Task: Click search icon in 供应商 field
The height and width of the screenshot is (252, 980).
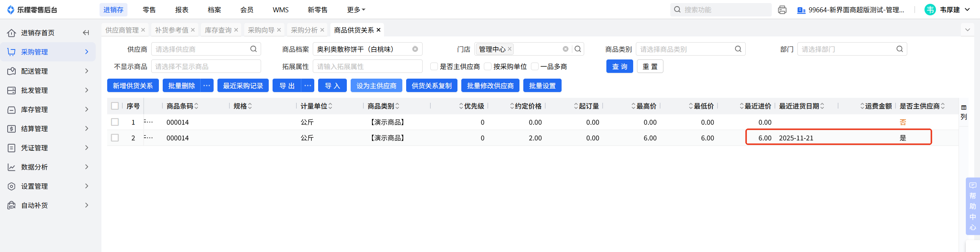Action: coord(253,49)
